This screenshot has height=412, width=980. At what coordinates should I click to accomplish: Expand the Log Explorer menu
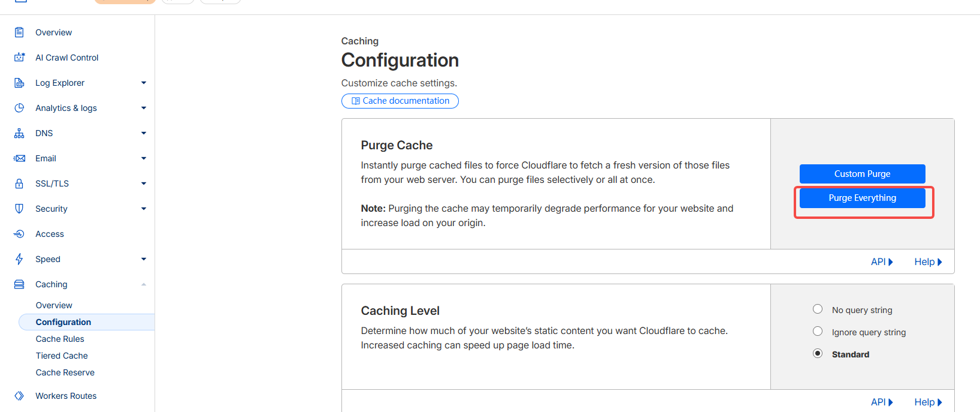[143, 82]
